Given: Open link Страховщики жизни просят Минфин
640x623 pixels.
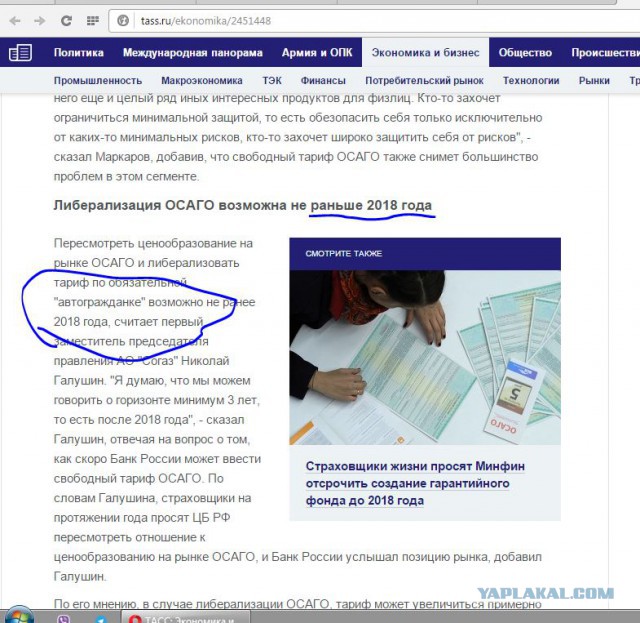Looking at the screenshot, I should click(415, 483).
